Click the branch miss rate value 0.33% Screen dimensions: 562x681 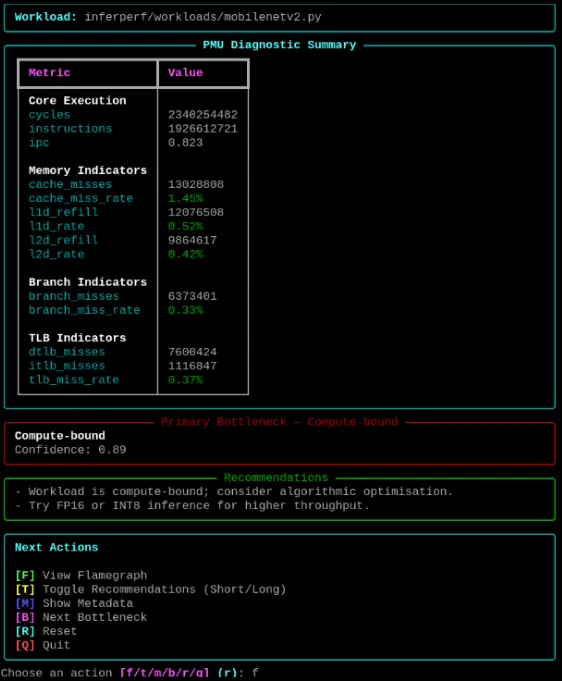coord(185,310)
